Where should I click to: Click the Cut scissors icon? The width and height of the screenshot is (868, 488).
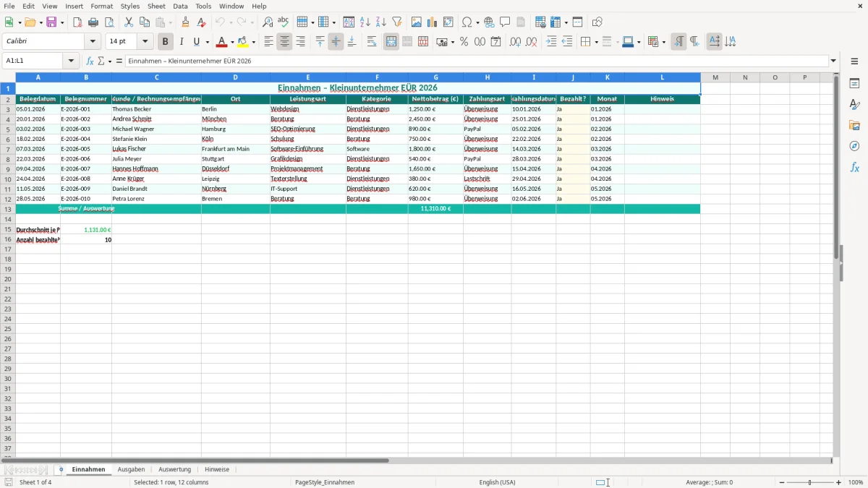pos(129,22)
